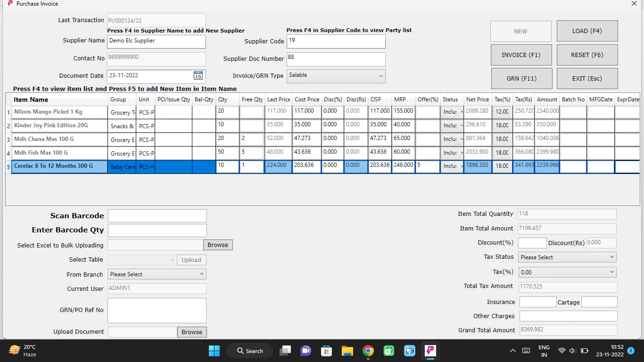Open Status dropdown for Nilons Mango Pickel row
The image size is (644, 362).
(452, 112)
